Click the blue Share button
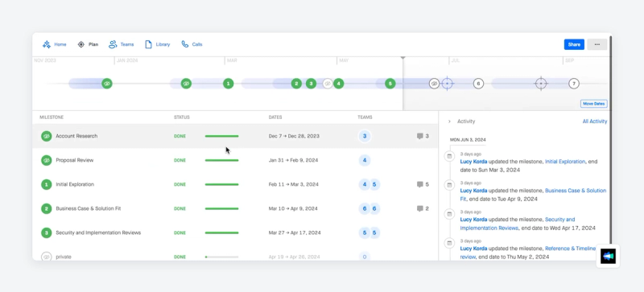The width and height of the screenshot is (644, 292). pos(574,44)
